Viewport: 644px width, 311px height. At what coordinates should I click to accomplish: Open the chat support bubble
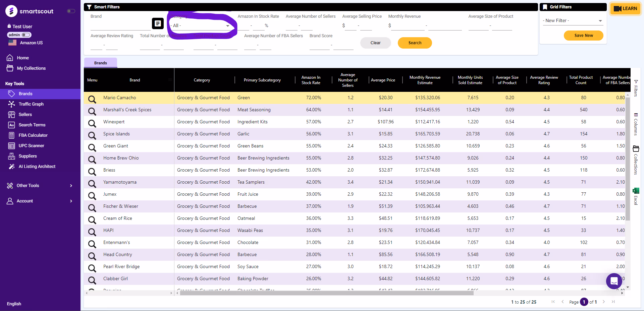tap(614, 281)
